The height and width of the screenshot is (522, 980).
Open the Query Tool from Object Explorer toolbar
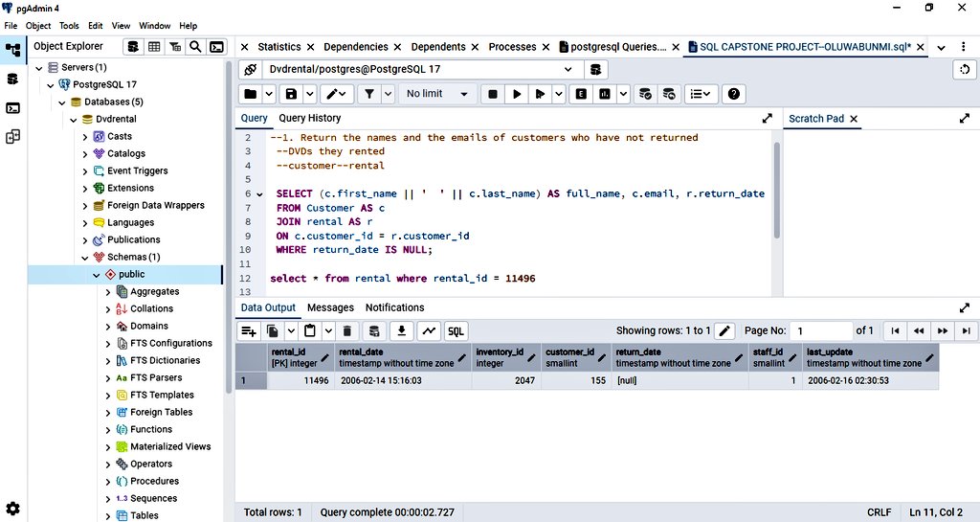(133, 46)
